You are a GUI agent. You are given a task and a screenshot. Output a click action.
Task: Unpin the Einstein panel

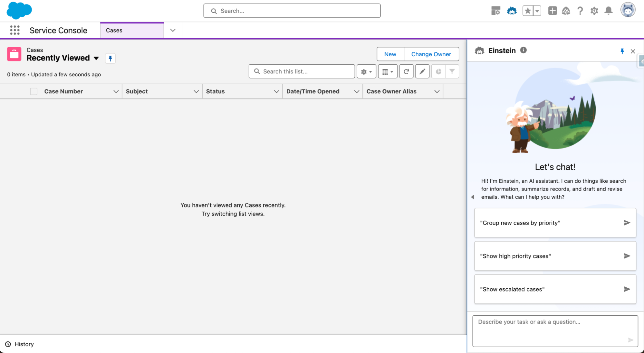click(x=622, y=51)
